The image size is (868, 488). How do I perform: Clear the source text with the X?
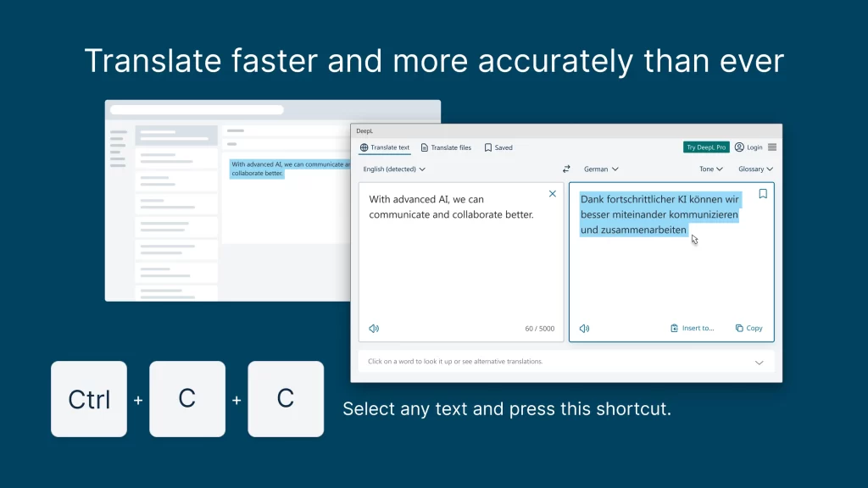[x=553, y=194]
